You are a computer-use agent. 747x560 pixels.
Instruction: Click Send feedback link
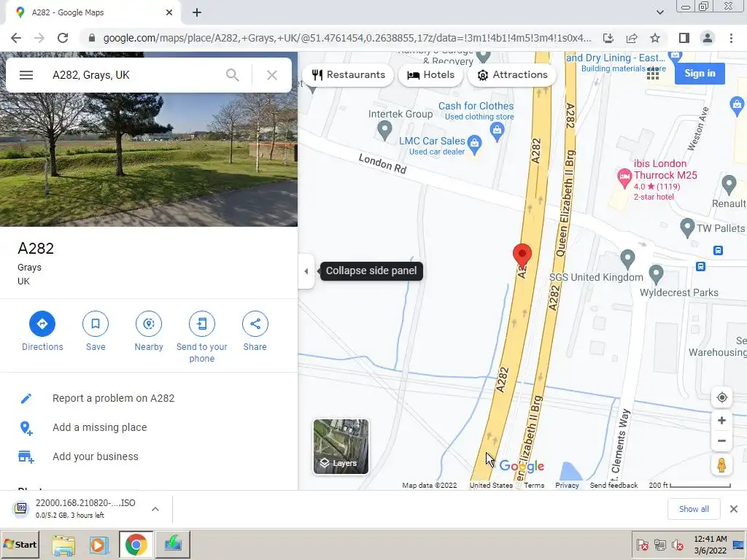point(614,485)
